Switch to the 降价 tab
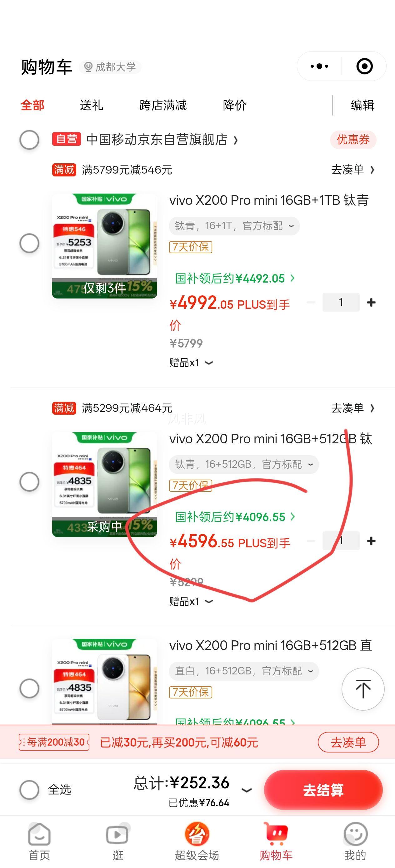The image size is (395, 868). coord(235,105)
